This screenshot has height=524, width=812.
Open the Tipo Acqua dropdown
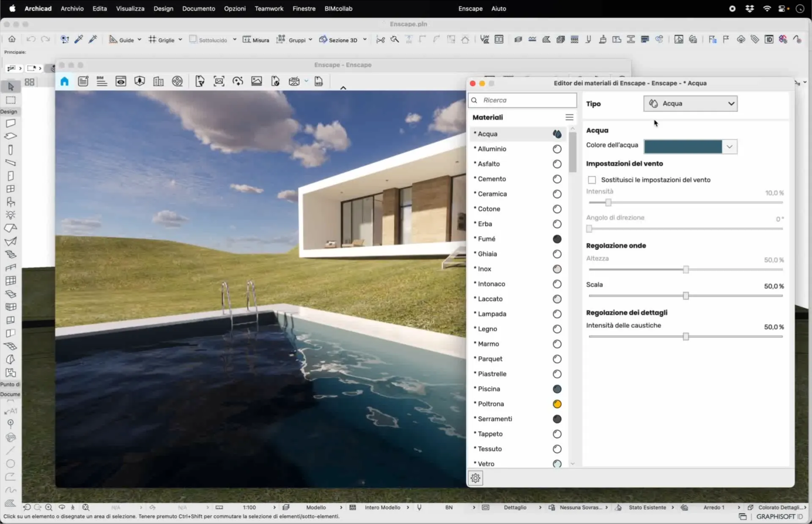(690, 104)
